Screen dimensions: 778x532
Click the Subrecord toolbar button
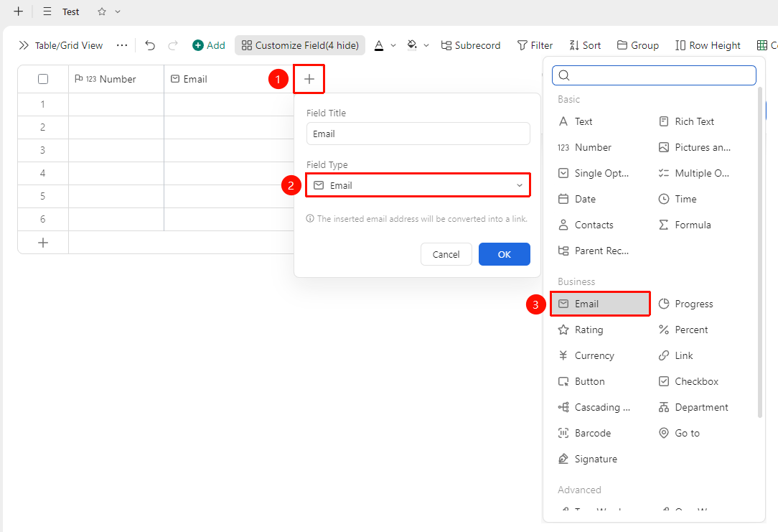click(470, 45)
